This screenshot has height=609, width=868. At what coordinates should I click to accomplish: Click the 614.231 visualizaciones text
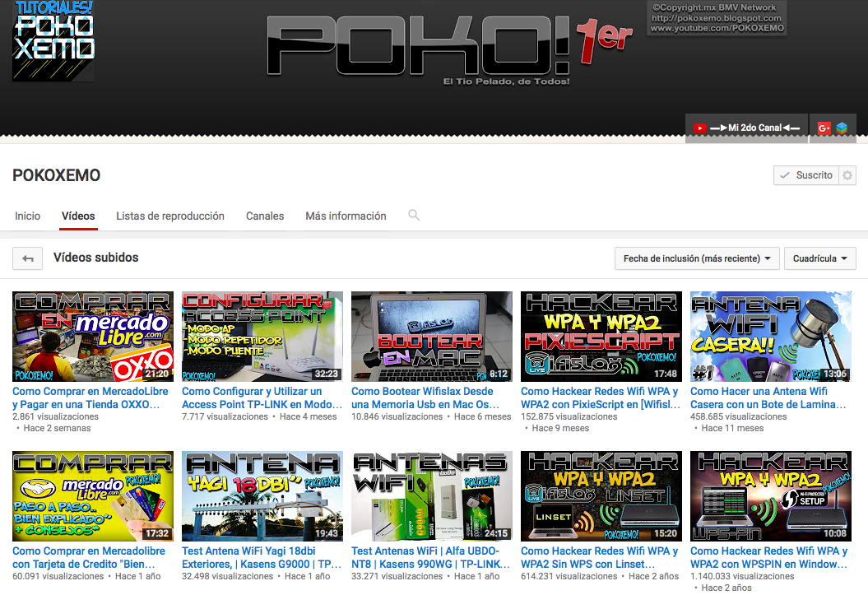pos(569,576)
